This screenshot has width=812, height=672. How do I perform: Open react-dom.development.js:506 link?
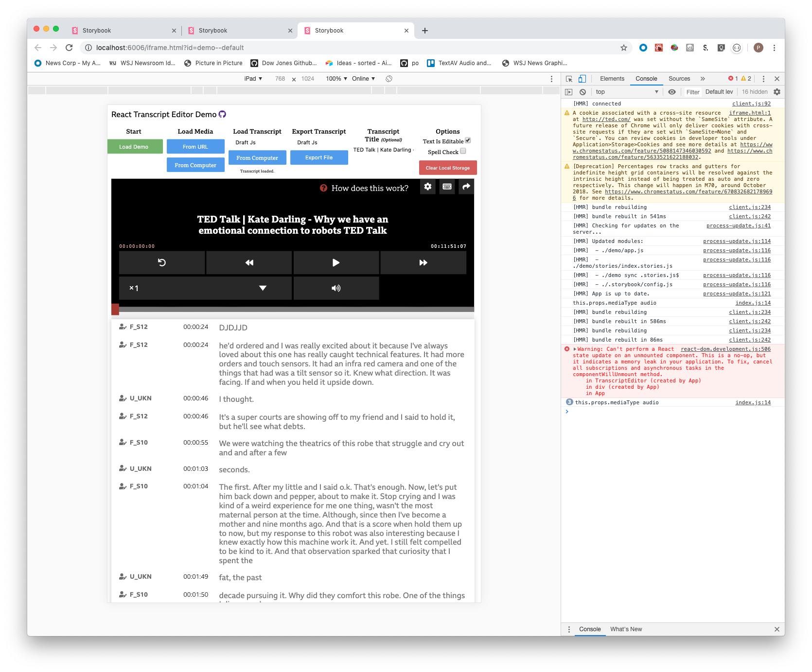[x=725, y=349]
